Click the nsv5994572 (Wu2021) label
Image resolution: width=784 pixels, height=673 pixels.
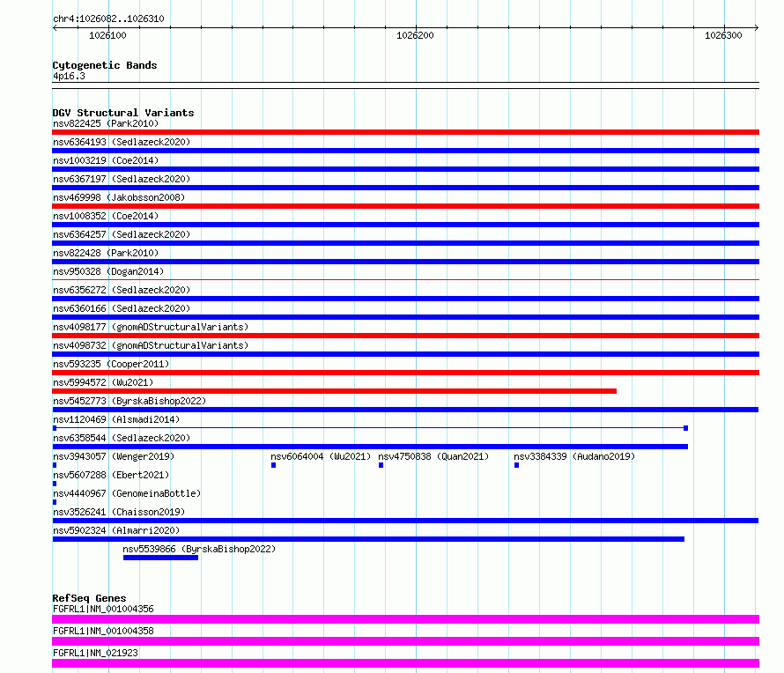click(103, 382)
